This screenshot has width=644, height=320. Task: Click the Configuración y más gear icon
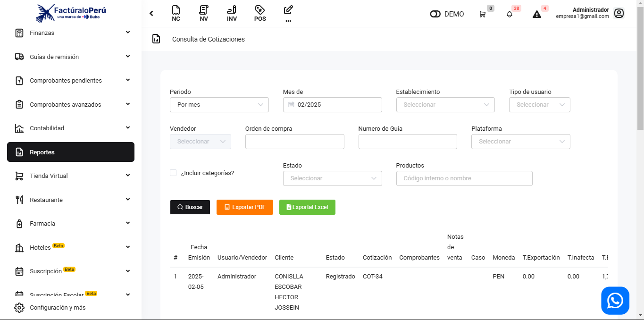pyautogui.click(x=19, y=307)
